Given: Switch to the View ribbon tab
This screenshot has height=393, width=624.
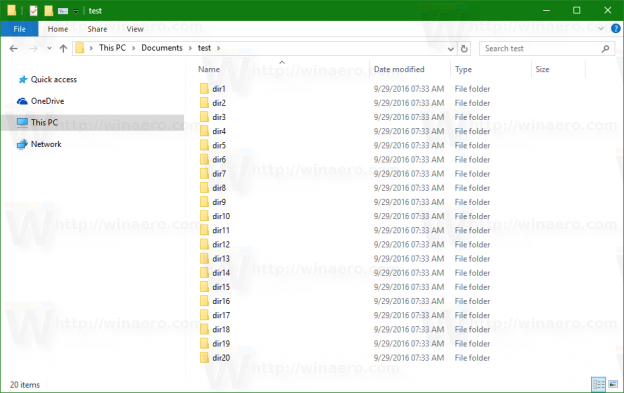Looking at the screenshot, I should click(135, 29).
